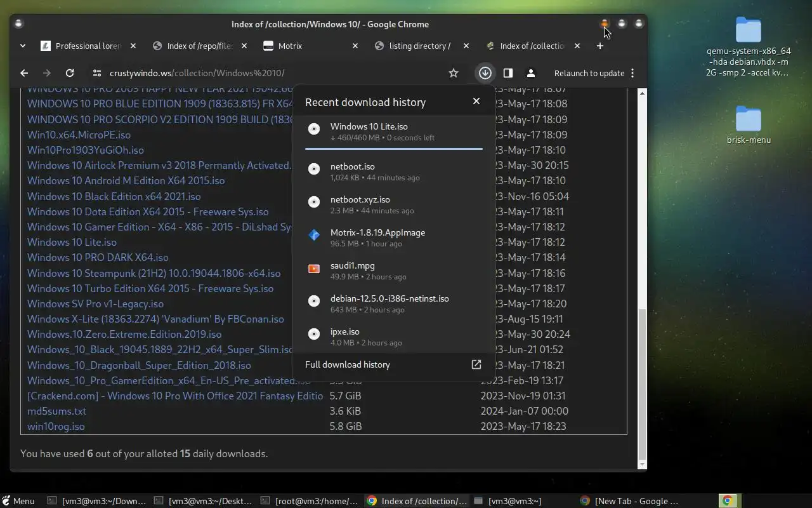
Task: Open Windows 10 PRO DARK X64.iso link
Action: [98, 257]
